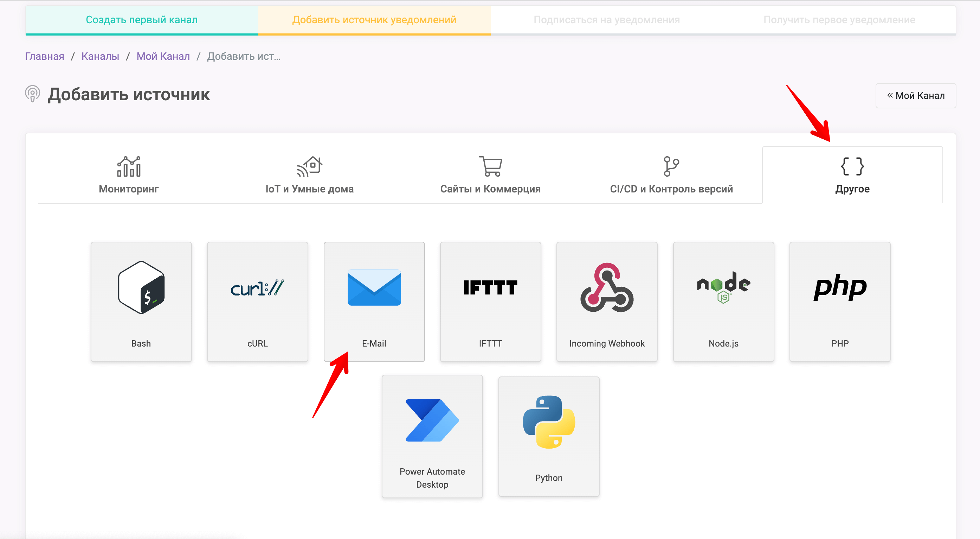Click the E-Mail card label
Image resolution: width=980 pixels, height=539 pixels.
[374, 343]
